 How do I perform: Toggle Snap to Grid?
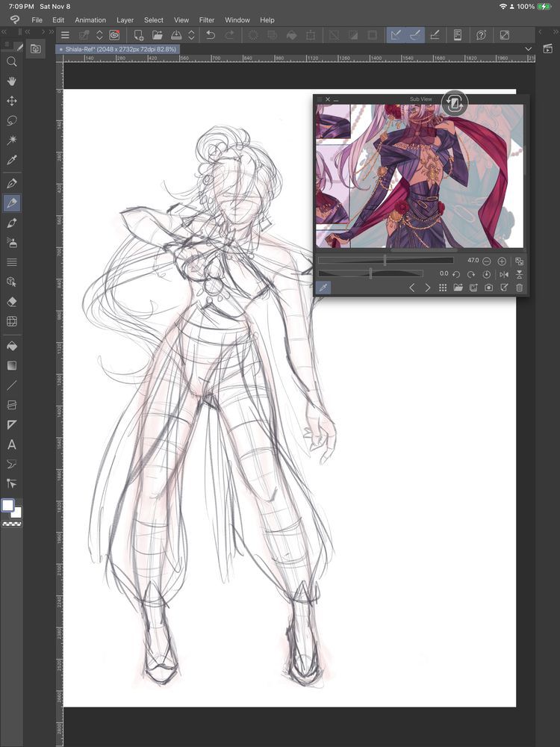click(435, 35)
